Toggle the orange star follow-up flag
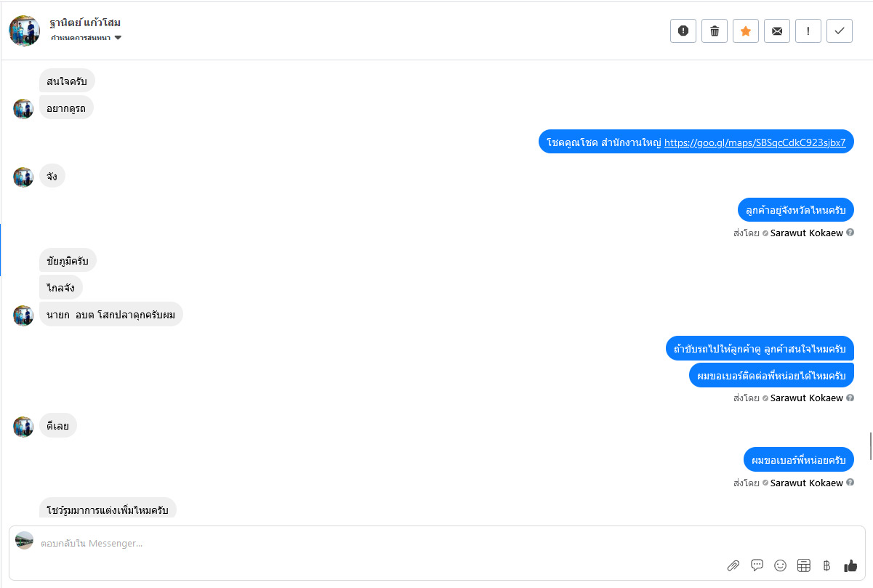Screen dimensions: 873x588 click(746, 31)
